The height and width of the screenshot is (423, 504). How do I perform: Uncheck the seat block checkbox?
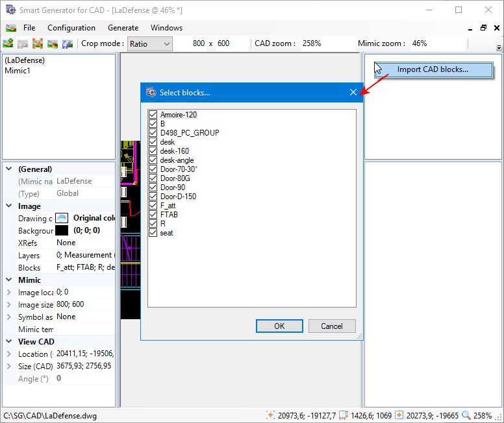(x=153, y=233)
